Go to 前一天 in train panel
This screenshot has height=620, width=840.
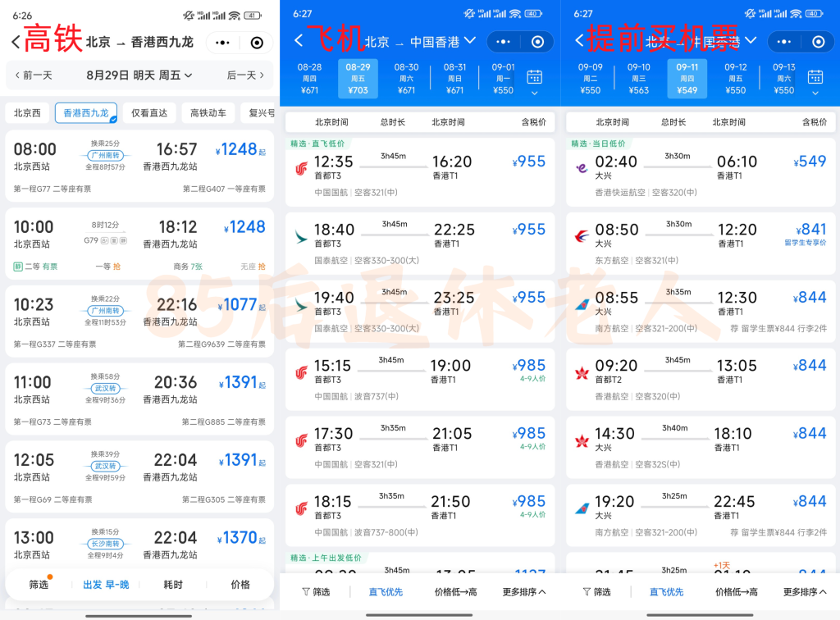(x=34, y=75)
